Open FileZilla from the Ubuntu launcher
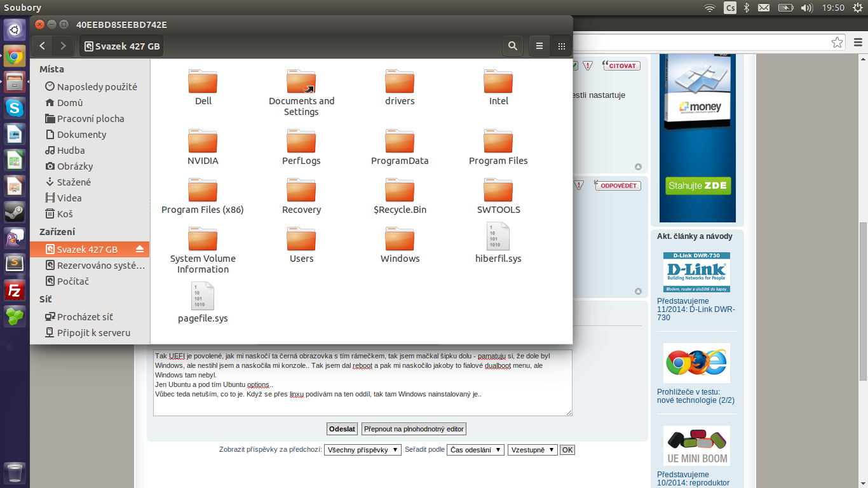 point(15,290)
